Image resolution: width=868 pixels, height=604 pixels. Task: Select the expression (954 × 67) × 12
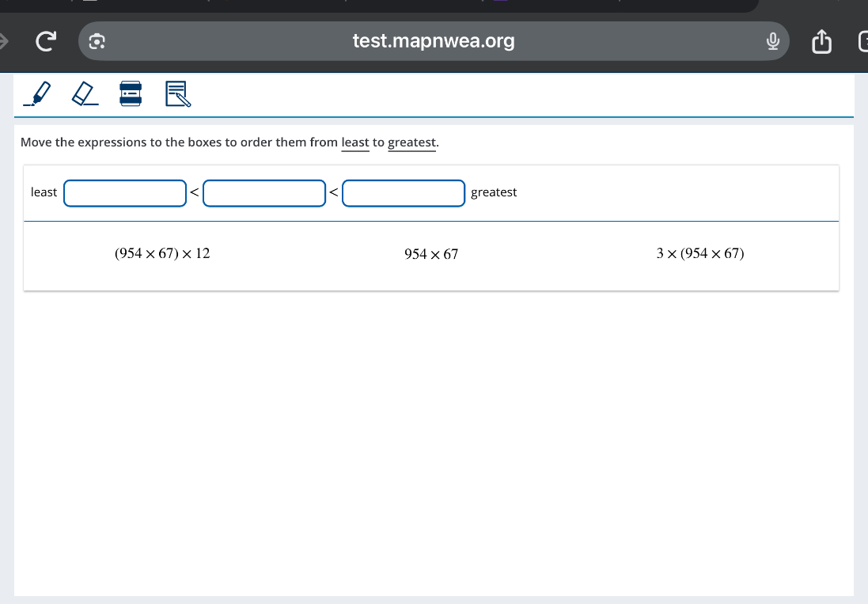tap(162, 253)
